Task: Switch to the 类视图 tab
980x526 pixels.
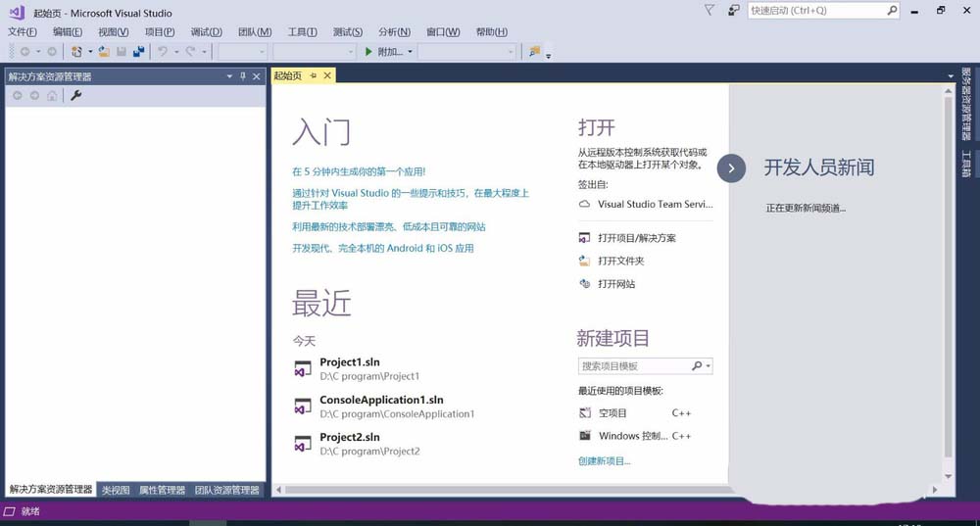Action: [116, 491]
